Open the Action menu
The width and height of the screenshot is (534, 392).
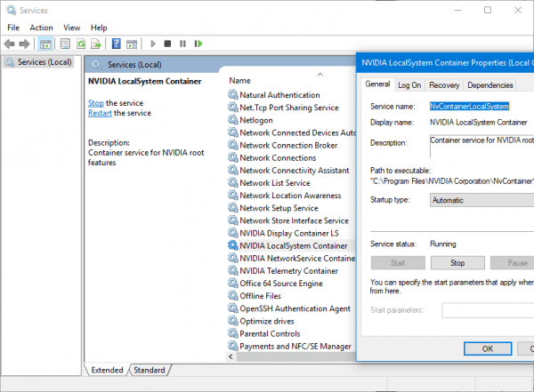[x=41, y=28]
